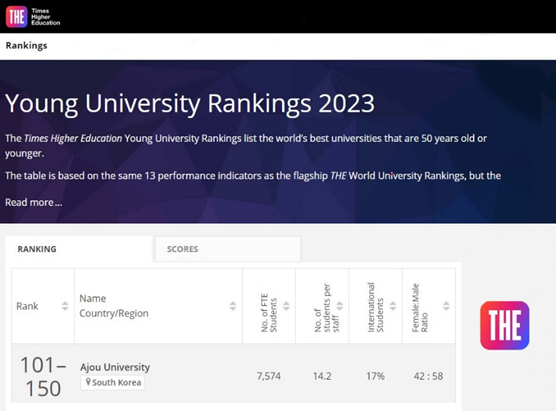Open the Rankings menu item
Viewport: 556px width, 411px height.
pos(27,46)
